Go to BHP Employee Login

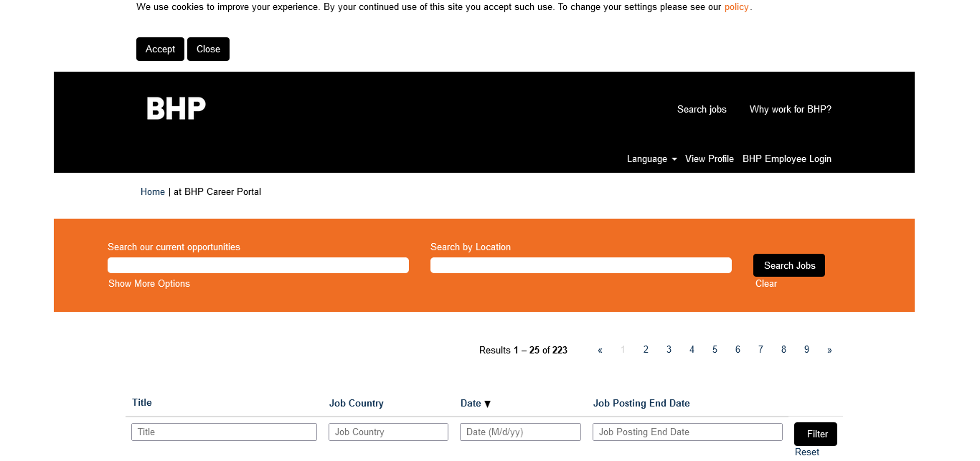coord(786,159)
